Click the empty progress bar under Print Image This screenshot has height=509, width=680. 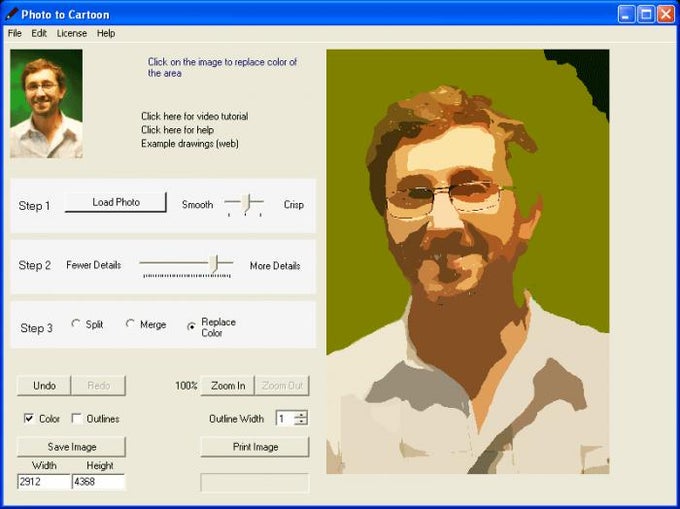255,483
